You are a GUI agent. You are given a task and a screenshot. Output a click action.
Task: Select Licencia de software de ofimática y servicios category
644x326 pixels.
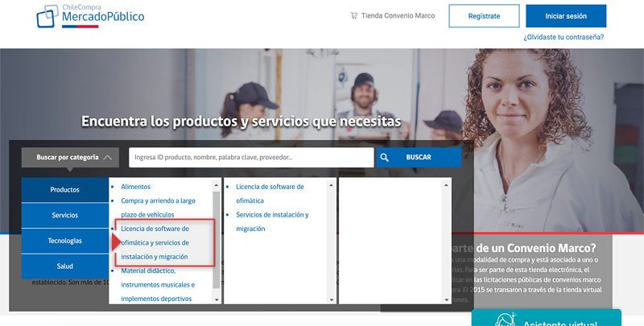(x=155, y=242)
